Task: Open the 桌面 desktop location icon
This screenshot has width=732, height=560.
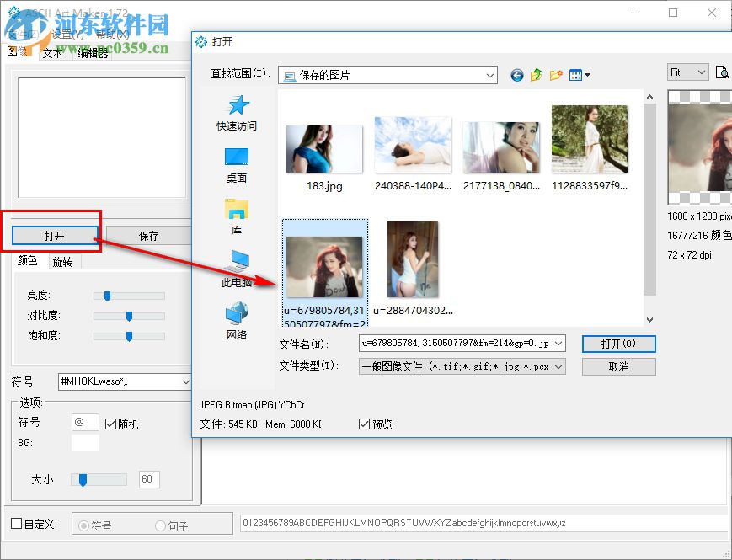Action: [236, 162]
